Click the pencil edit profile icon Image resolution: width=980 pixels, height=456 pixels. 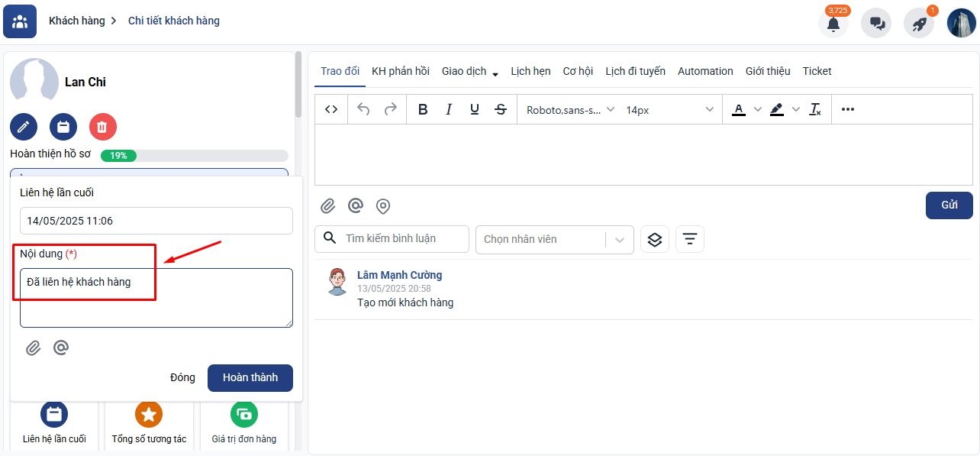24,127
